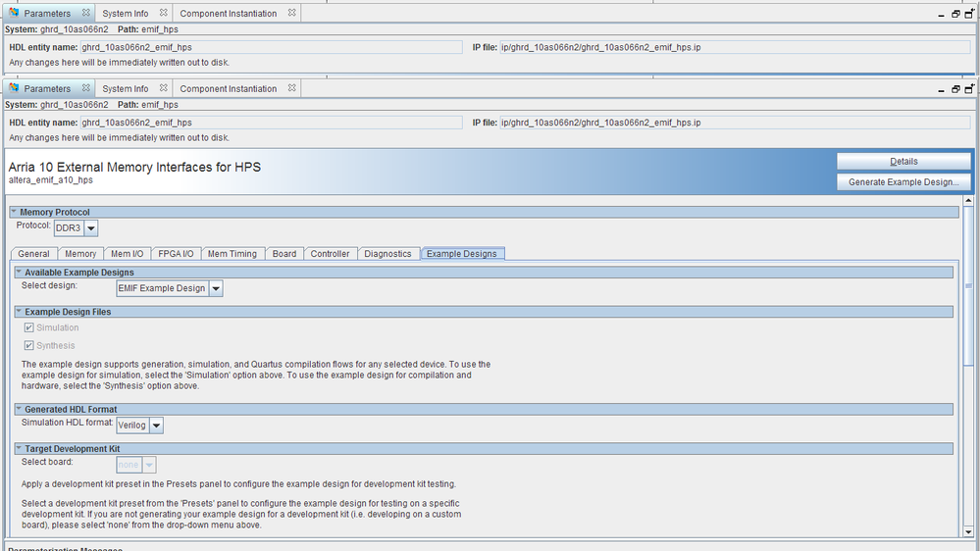Switch to the Mem I/O tab
980x551 pixels.
[127, 254]
